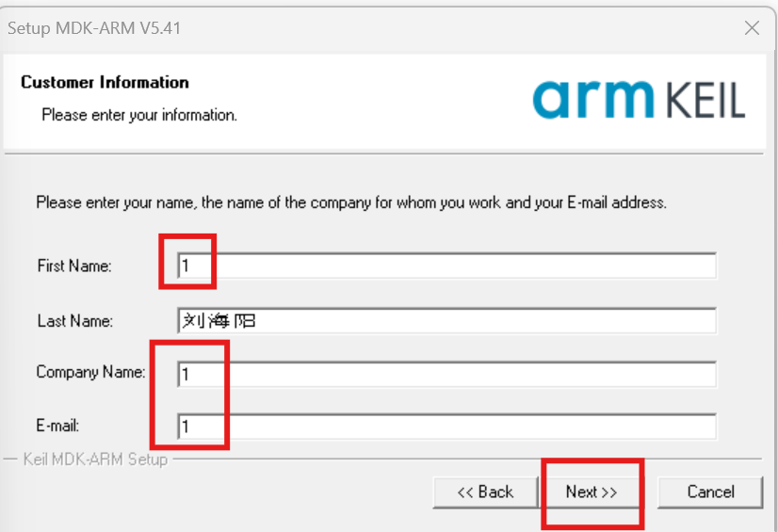Click into the E-mail field
Screen dimensions: 778x532
446,426
